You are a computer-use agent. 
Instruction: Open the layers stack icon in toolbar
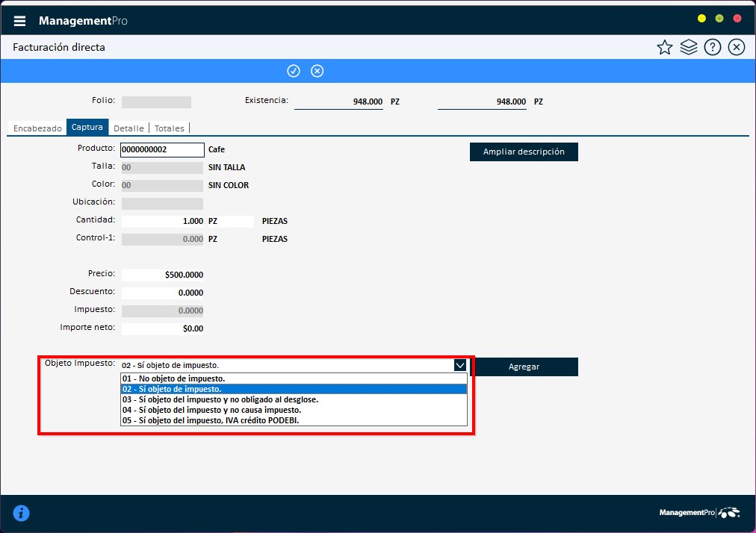point(688,46)
